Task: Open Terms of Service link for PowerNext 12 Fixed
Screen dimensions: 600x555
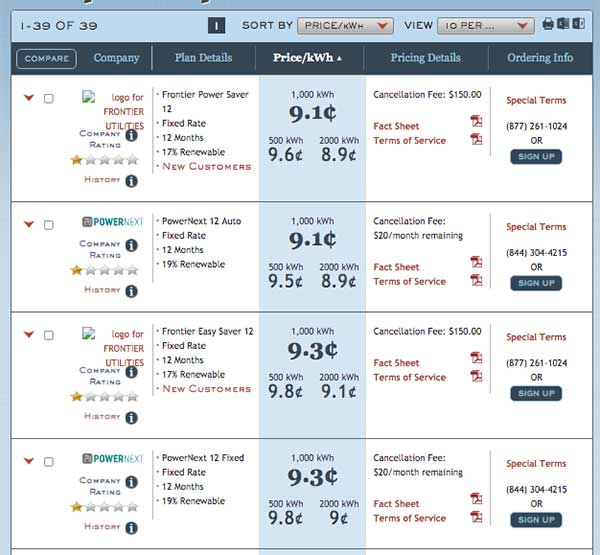Action: (x=409, y=518)
